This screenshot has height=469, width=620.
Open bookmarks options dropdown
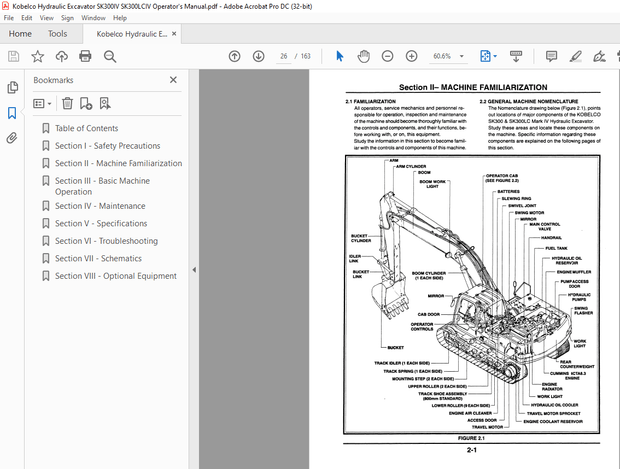[x=42, y=104]
